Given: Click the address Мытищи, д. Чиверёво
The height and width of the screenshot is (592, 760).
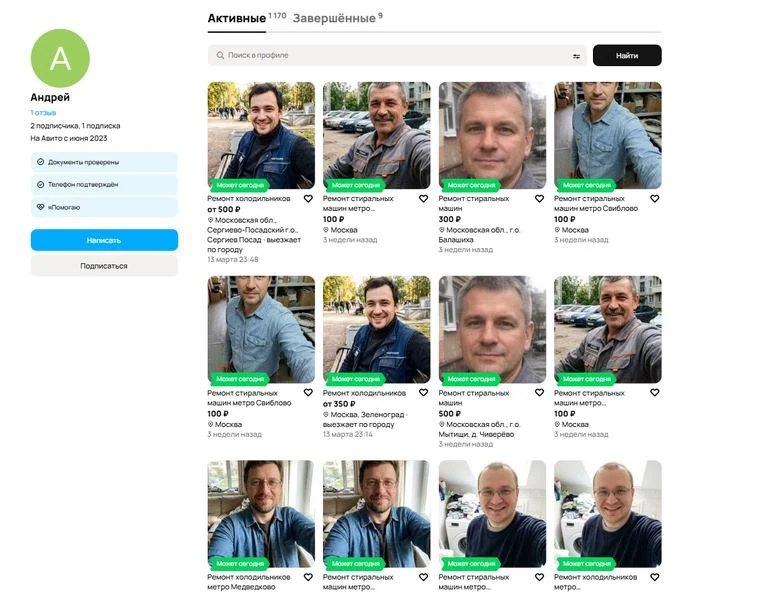Looking at the screenshot, I should pos(476,434).
